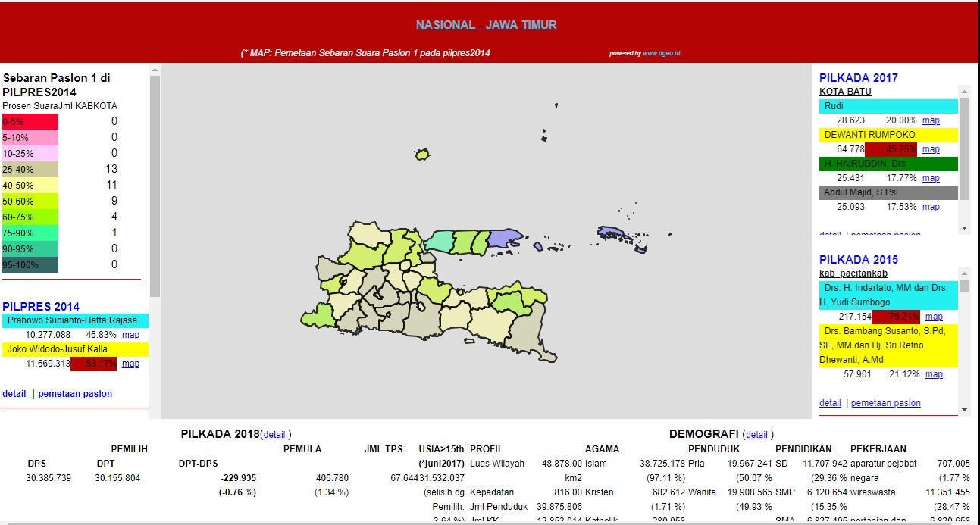
Task: Open the NASIONAL navigation link
Action: (x=445, y=25)
